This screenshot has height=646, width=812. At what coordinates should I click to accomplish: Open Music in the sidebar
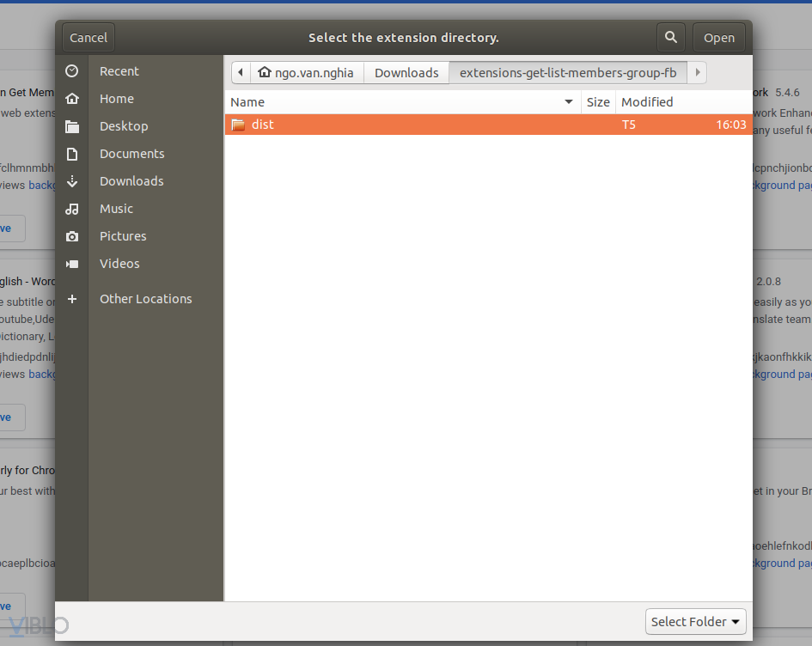pos(117,208)
